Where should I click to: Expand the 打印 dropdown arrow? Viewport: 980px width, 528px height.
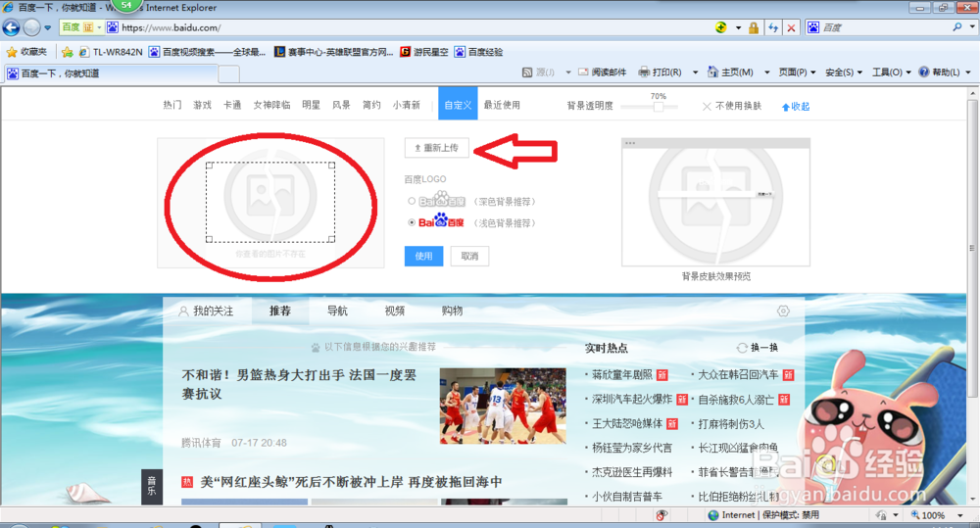pyautogui.click(x=695, y=72)
